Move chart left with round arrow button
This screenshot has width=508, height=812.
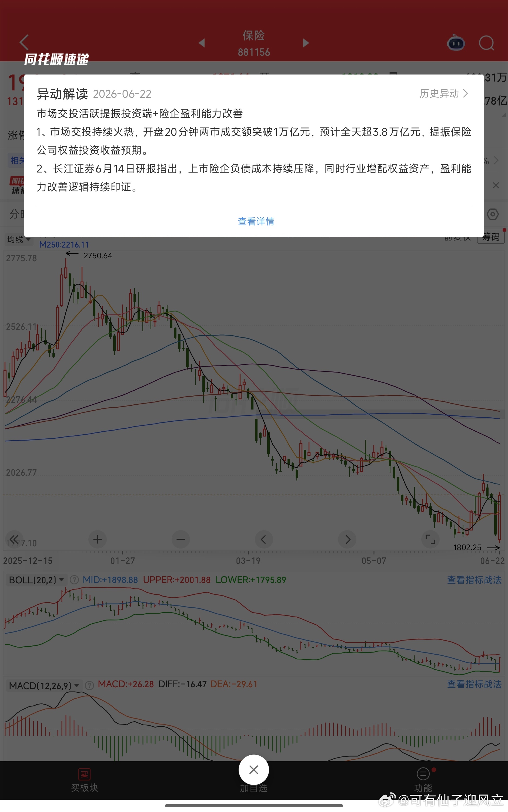[264, 540]
